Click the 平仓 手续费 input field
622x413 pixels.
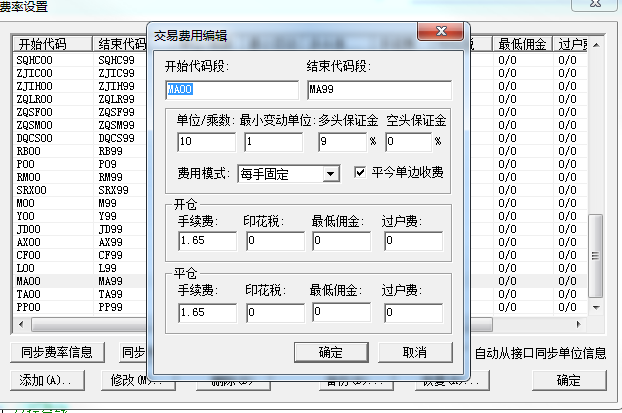tap(208, 312)
